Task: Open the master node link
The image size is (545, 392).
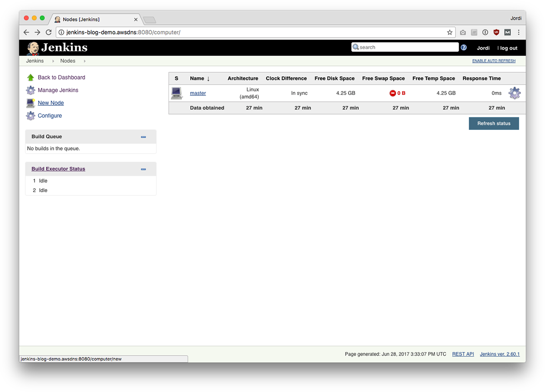Action: click(198, 93)
